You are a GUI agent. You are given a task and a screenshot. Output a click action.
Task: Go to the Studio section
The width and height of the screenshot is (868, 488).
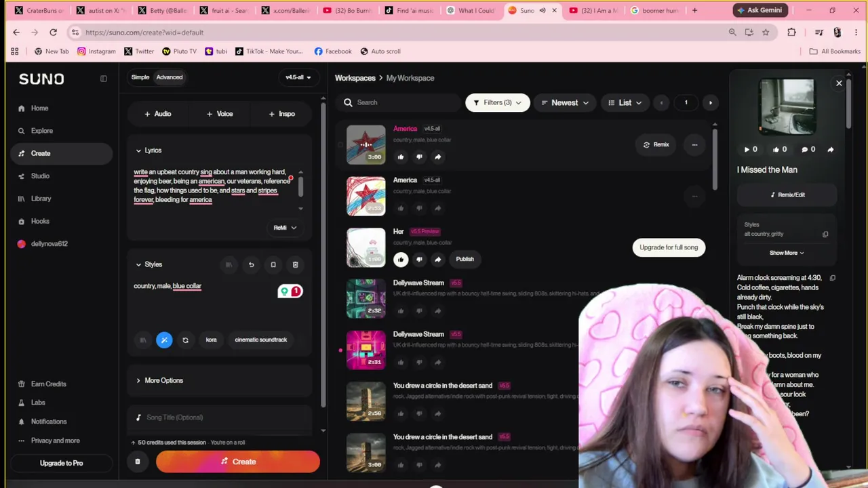pyautogui.click(x=40, y=176)
